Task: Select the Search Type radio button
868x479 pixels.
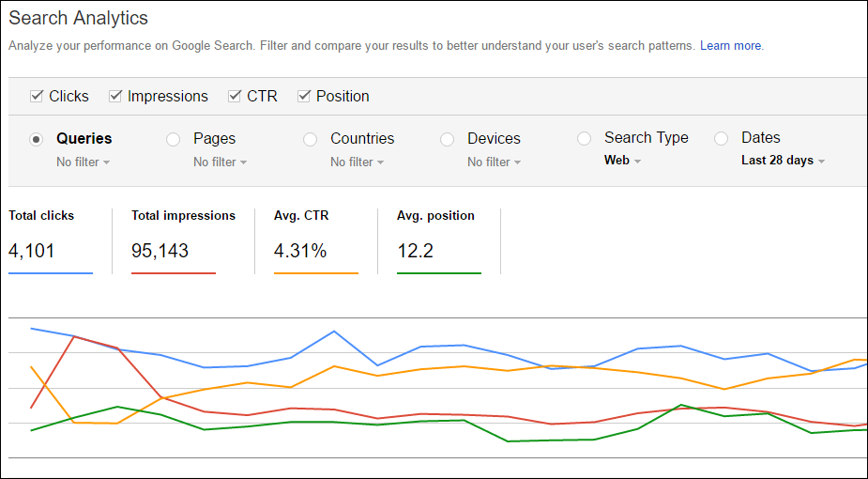Action: 584,138
